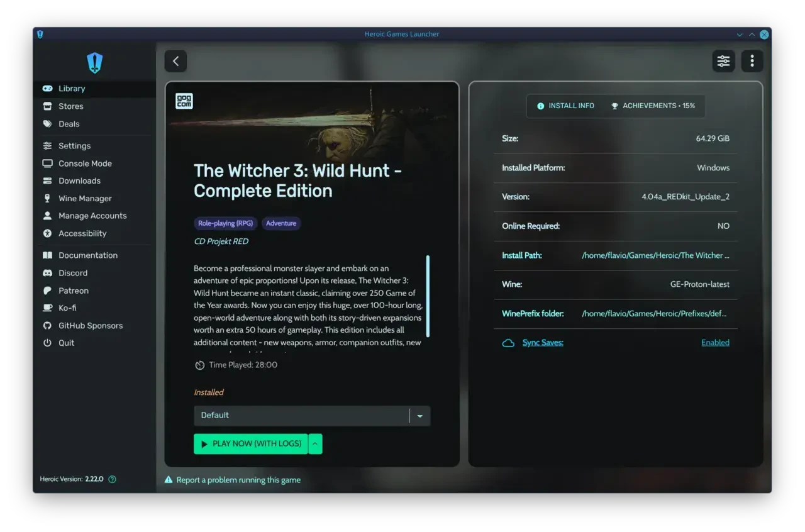
Task: Click the Documentation book icon
Action: point(47,255)
